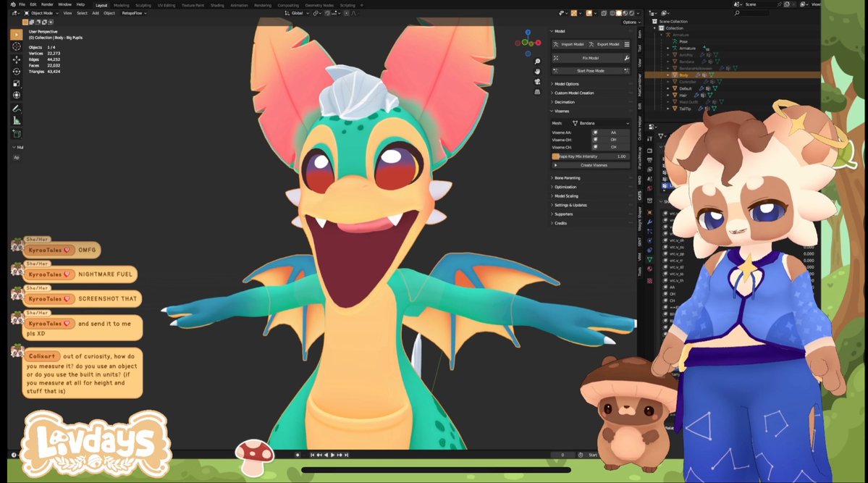
Task: Click the Viseme CH shape key field
Action: tap(610, 147)
